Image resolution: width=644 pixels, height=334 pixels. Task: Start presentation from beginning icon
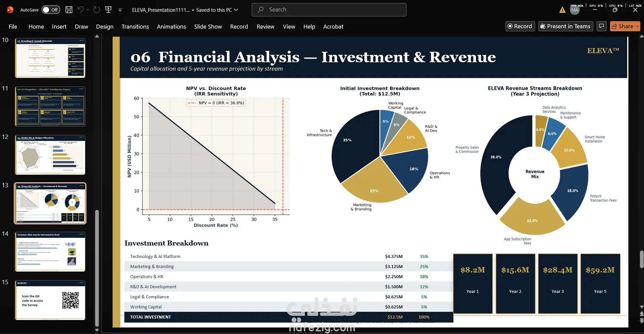pos(109,10)
